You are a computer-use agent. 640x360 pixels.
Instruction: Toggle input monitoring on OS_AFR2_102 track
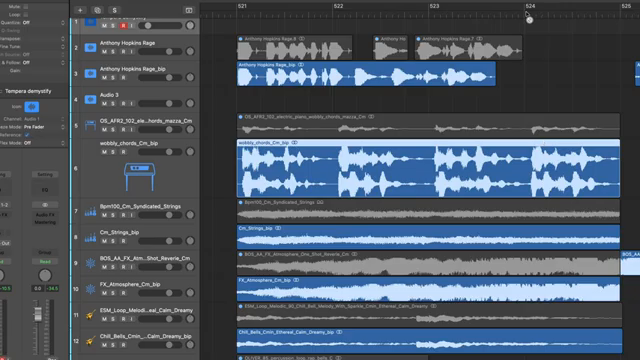coord(131,129)
